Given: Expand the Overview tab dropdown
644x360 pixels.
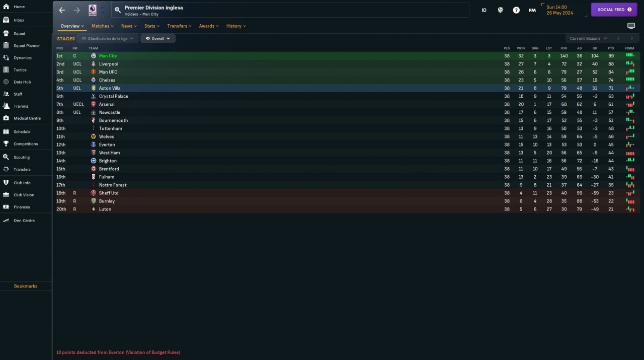Looking at the screenshot, I should [72, 26].
